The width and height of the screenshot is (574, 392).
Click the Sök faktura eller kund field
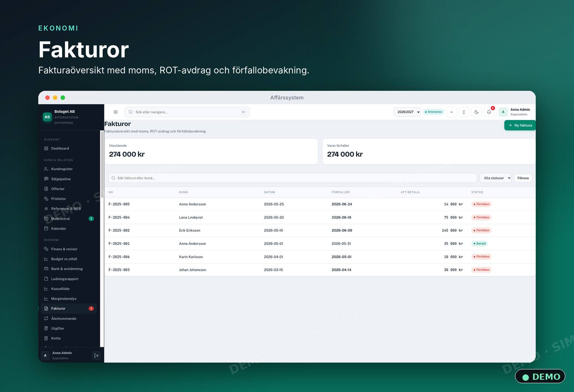click(293, 178)
